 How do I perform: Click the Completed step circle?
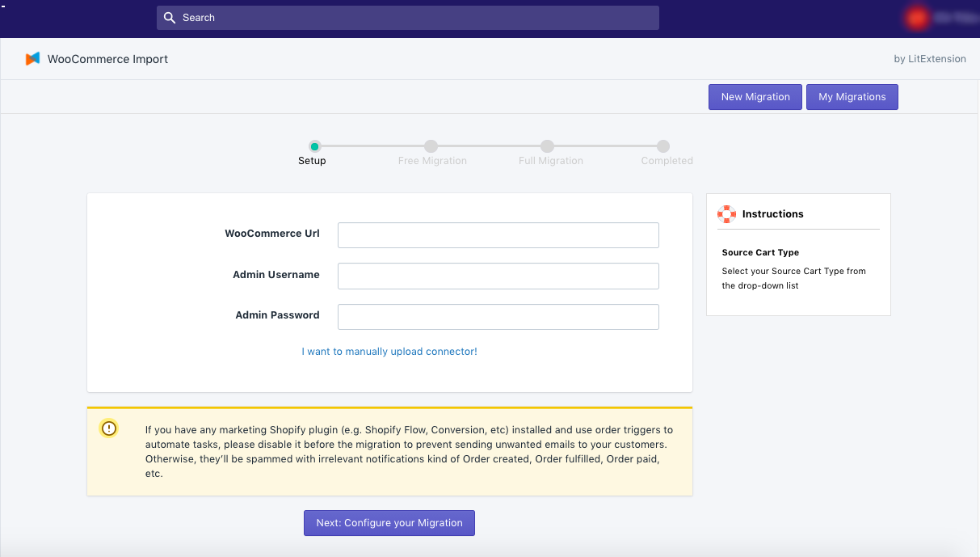663,146
